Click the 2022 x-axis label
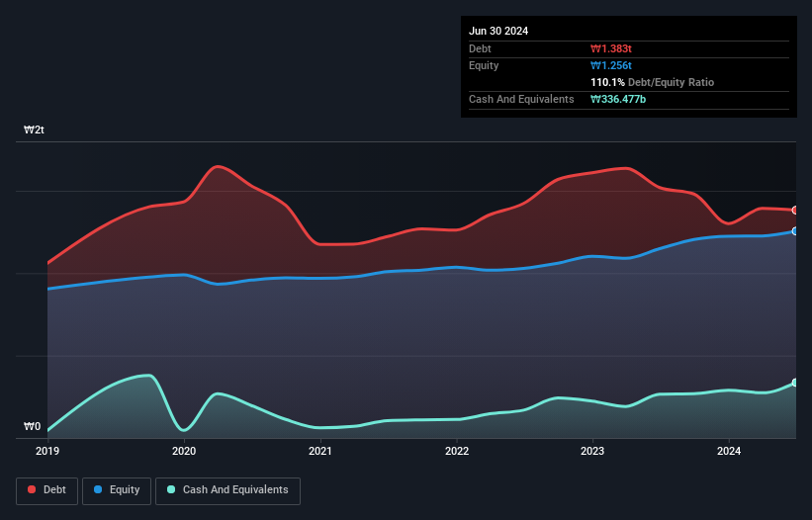This screenshot has height=520, width=812. click(x=457, y=451)
